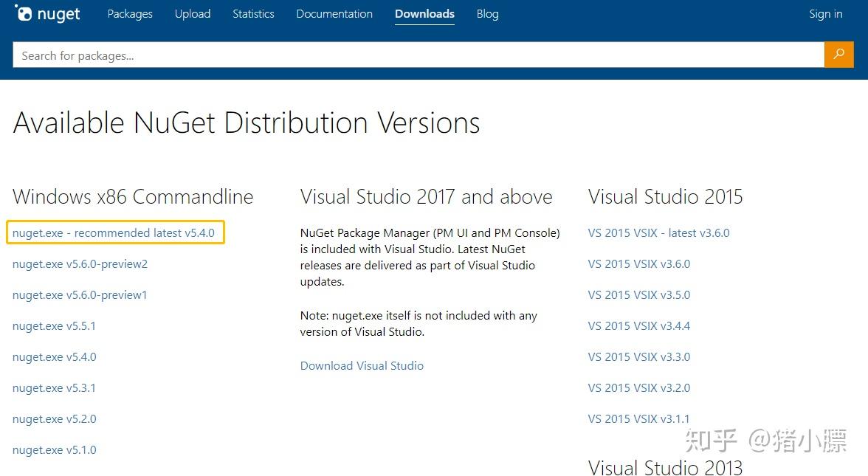Image resolution: width=868 pixels, height=476 pixels.
Task: Get VS 2015 VSIX v3.4.4
Action: 639,326
